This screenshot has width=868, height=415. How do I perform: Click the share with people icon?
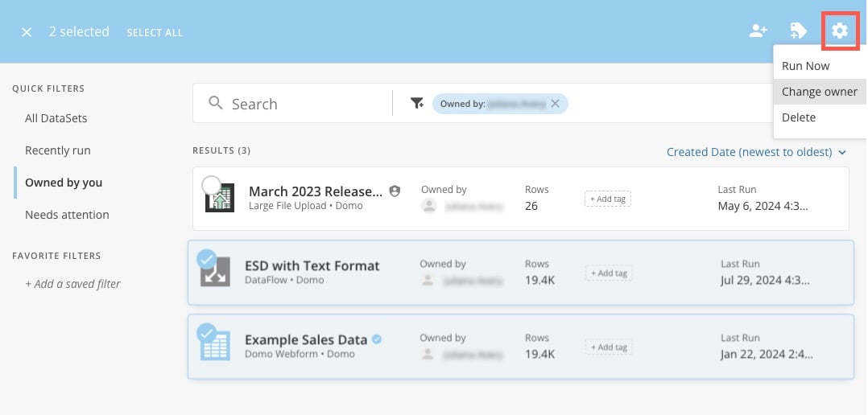click(758, 31)
